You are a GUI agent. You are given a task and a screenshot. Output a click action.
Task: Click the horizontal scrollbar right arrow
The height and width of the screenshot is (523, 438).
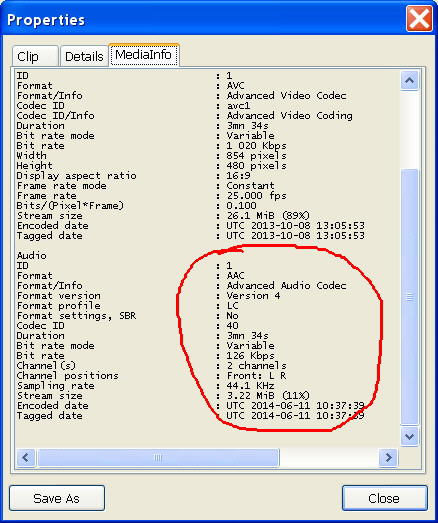click(388, 457)
